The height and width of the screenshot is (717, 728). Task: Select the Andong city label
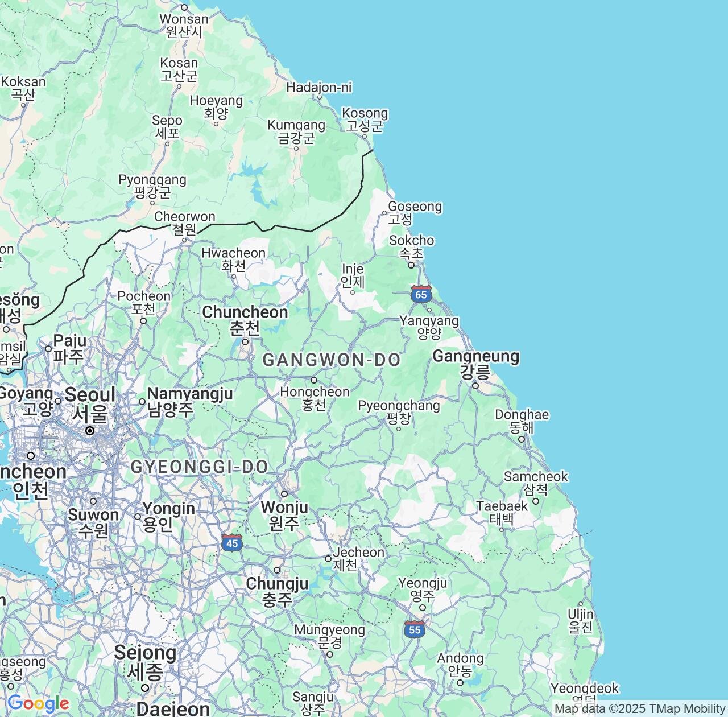pos(460,665)
